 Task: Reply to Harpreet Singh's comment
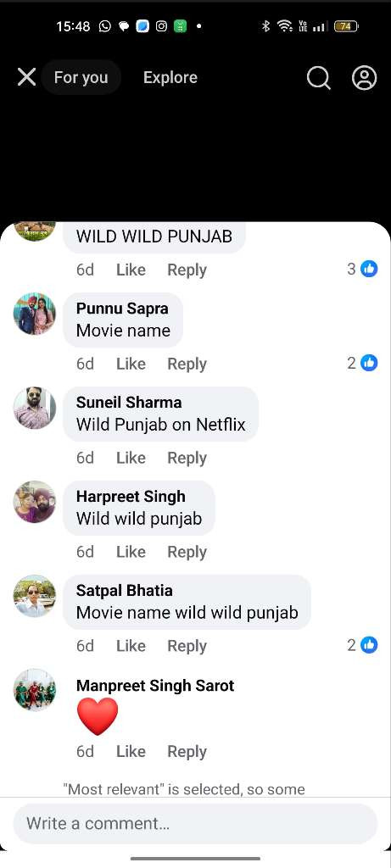coord(187,552)
